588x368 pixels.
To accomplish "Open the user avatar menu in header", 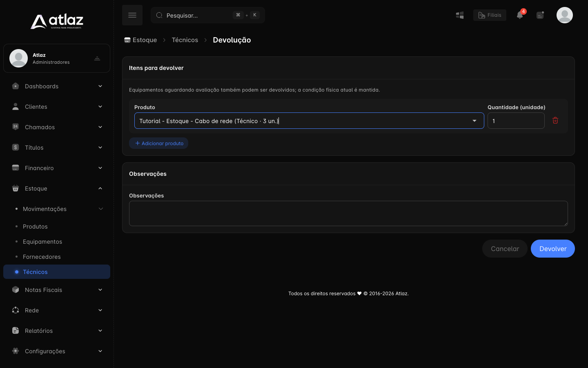I will click(x=565, y=15).
